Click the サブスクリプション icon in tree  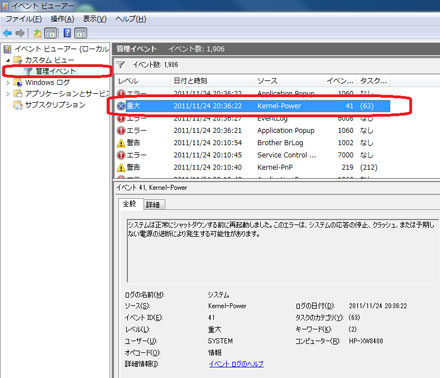(x=17, y=105)
